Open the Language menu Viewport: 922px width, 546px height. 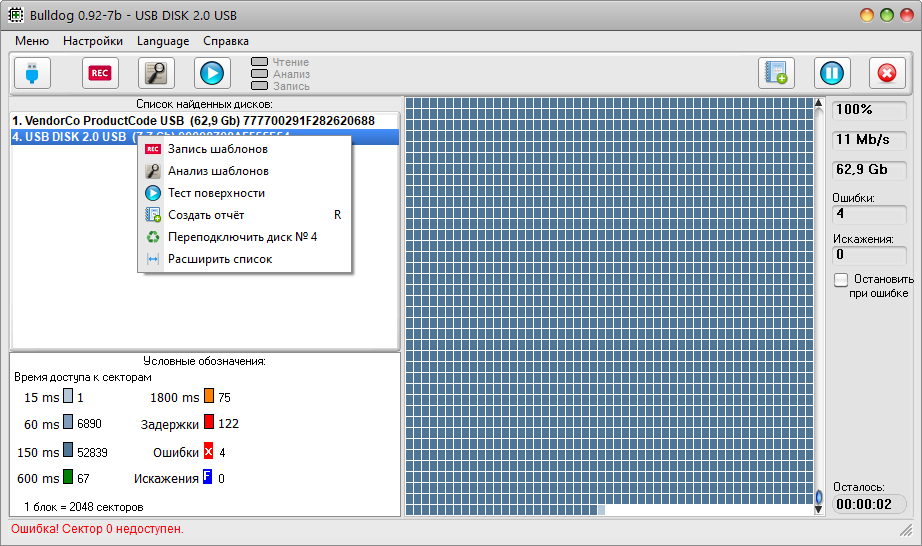coord(163,41)
